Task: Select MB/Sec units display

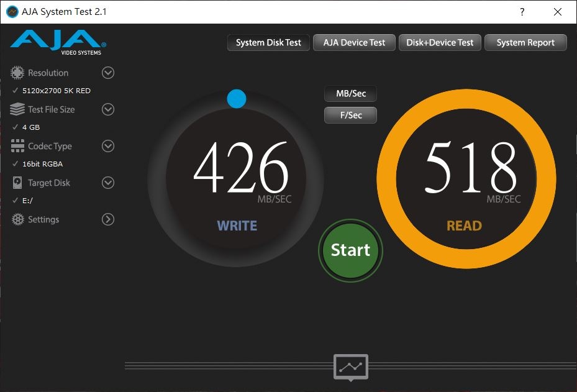Action: (x=351, y=93)
